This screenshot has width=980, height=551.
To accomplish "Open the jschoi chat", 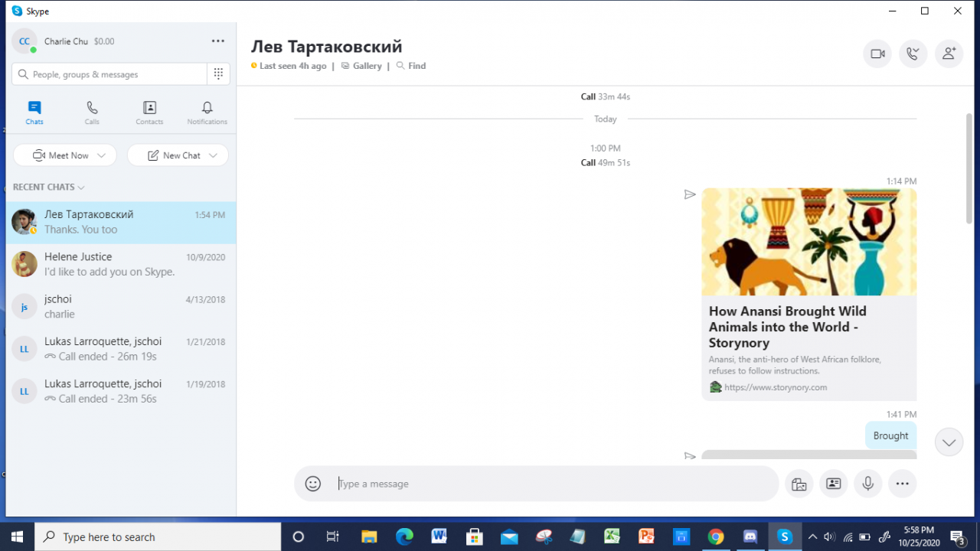I will click(x=121, y=306).
